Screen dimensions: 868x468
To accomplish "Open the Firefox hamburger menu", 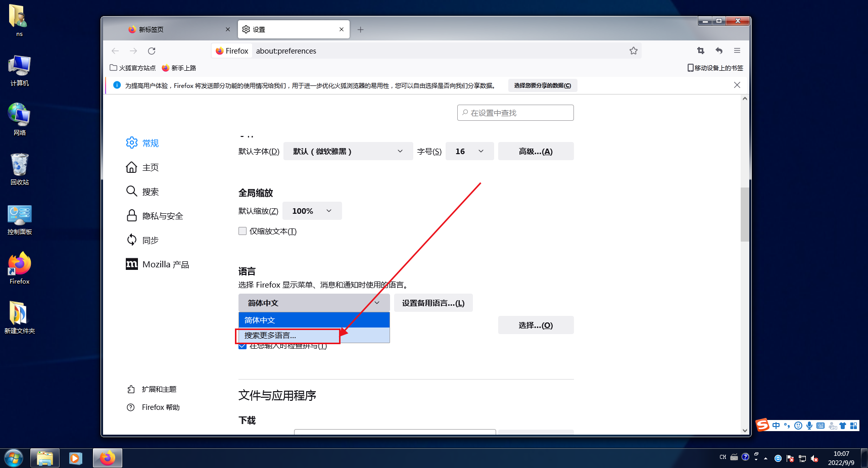I will [x=737, y=51].
